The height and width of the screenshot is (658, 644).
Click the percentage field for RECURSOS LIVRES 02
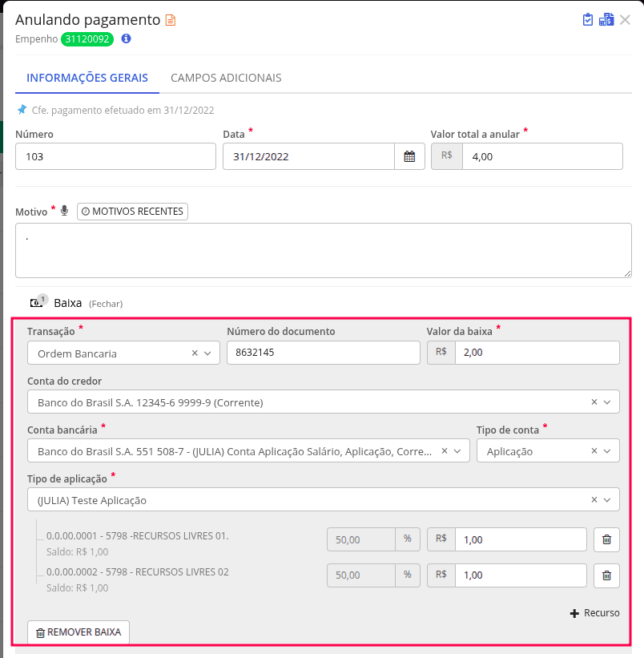(x=361, y=575)
